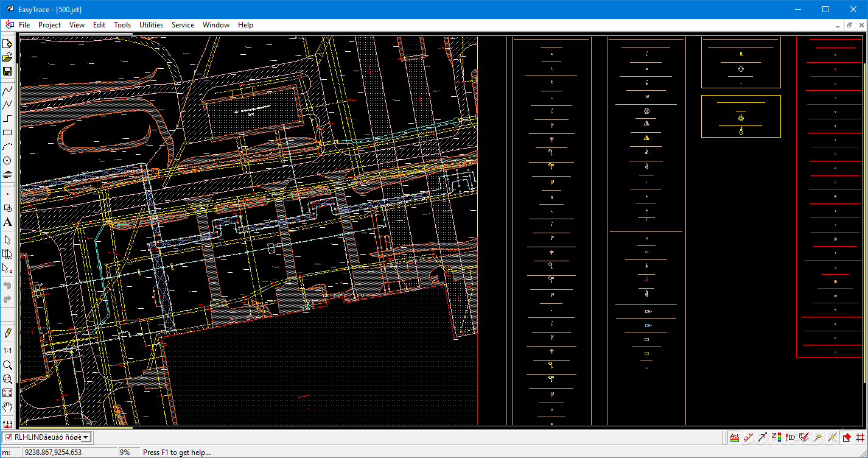Click the red zoom out magnifier

(x=7, y=379)
